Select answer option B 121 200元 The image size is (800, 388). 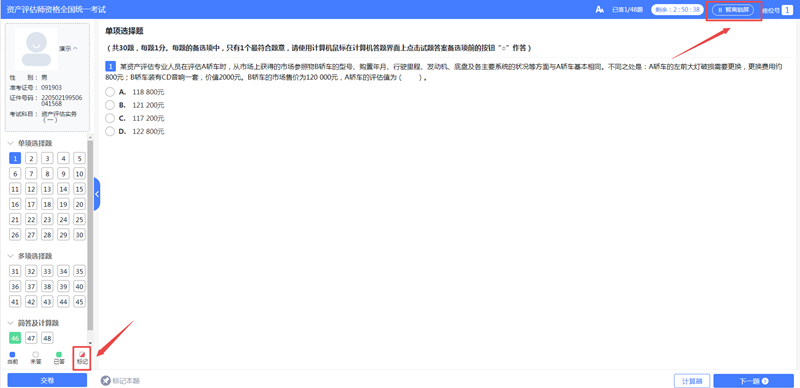tap(110, 105)
